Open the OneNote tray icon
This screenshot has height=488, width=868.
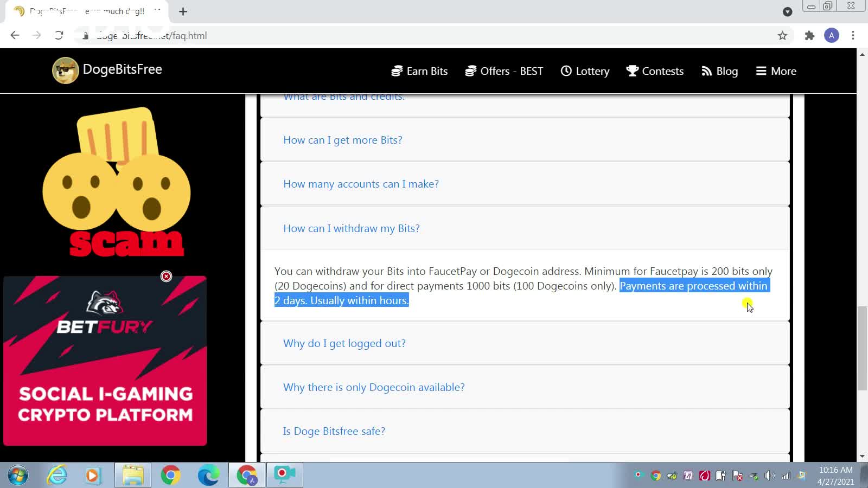point(688,476)
